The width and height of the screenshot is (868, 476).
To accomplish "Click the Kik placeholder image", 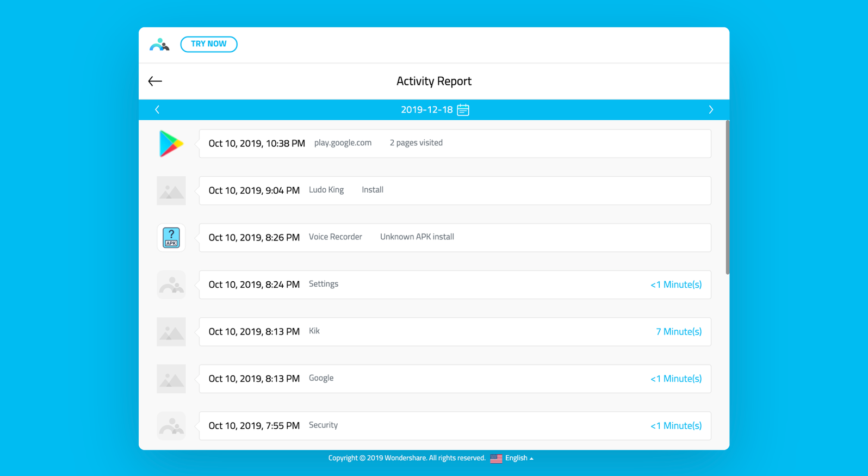I will [x=171, y=332].
